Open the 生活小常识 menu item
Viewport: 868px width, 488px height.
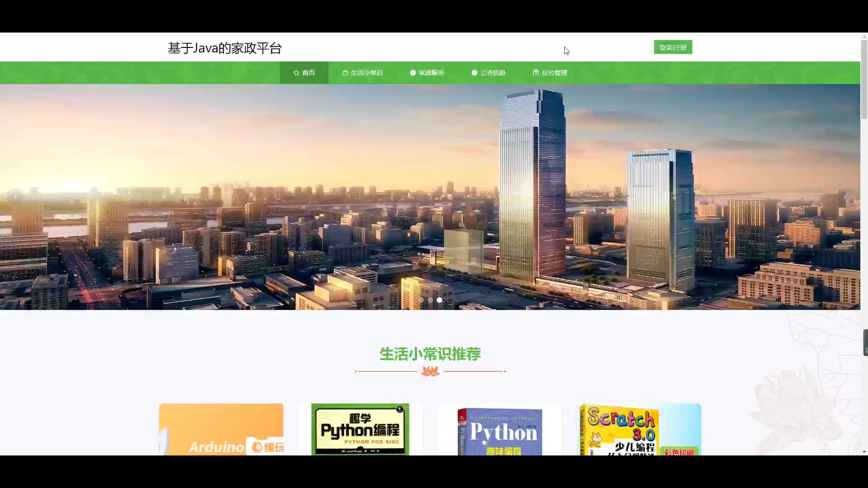click(x=362, y=73)
